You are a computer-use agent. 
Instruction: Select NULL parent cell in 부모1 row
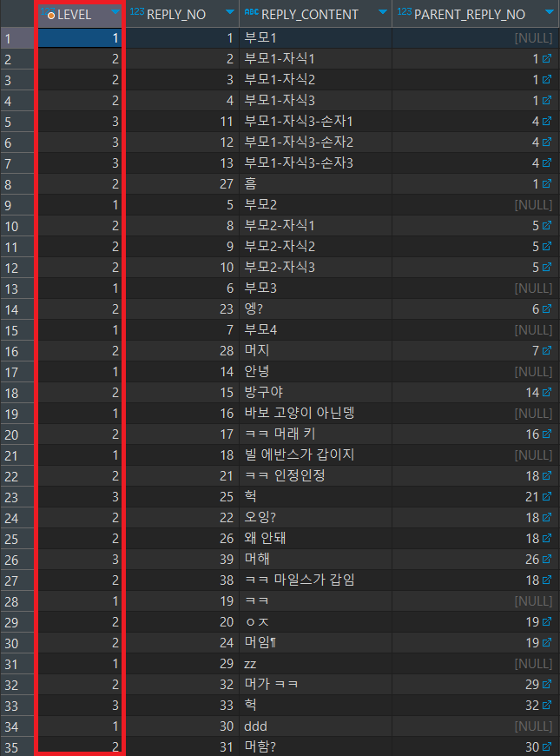pos(475,38)
